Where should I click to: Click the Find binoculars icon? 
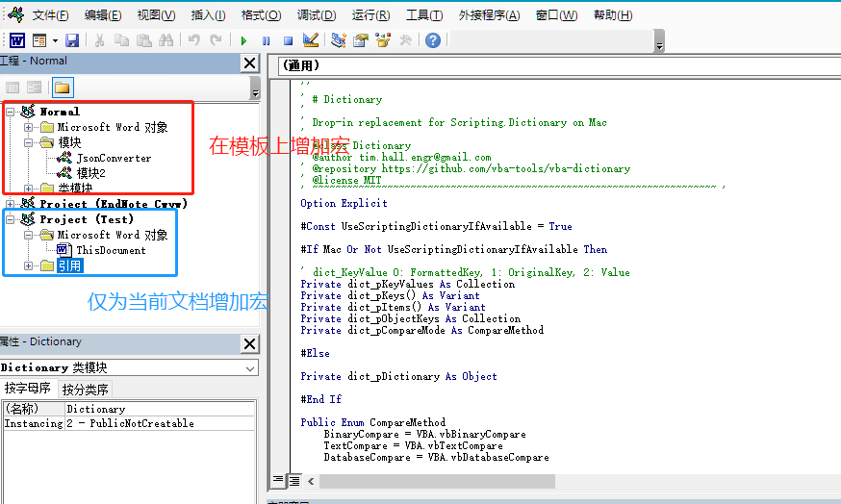(x=166, y=40)
